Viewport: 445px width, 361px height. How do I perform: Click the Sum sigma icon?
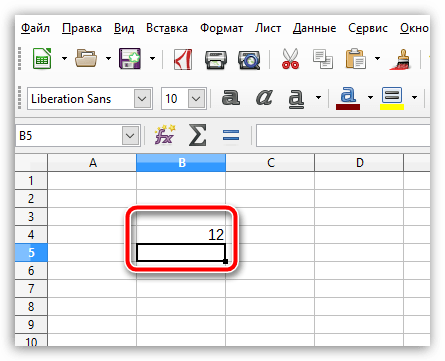(197, 135)
